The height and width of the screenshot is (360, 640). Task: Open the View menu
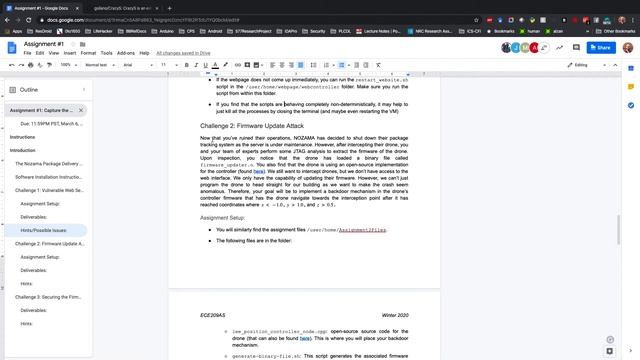pos(54,53)
